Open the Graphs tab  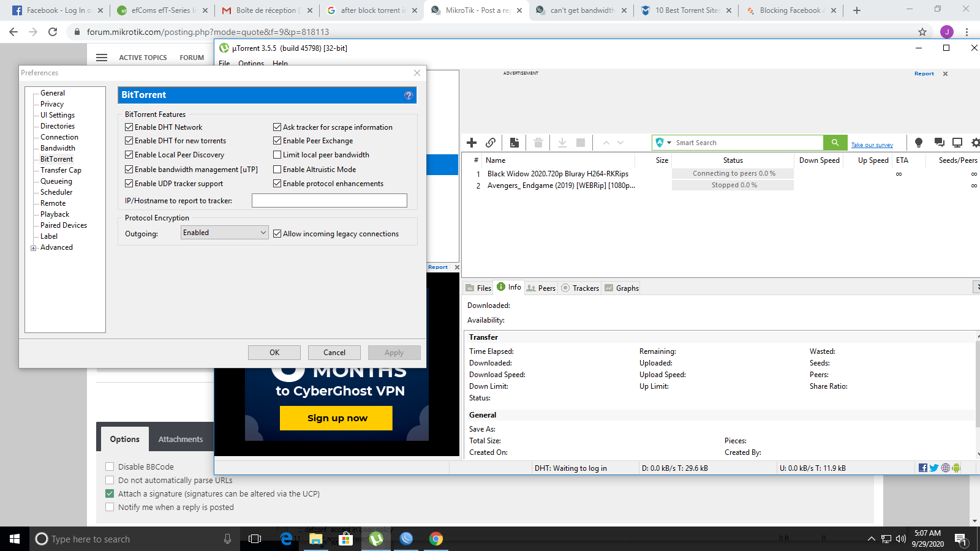click(x=622, y=288)
